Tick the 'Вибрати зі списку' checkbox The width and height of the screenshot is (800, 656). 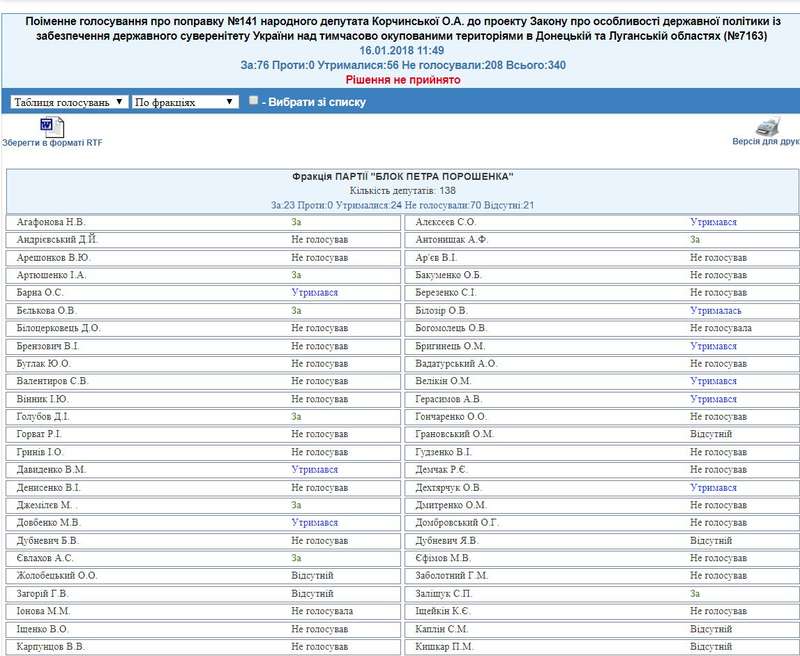tap(254, 101)
